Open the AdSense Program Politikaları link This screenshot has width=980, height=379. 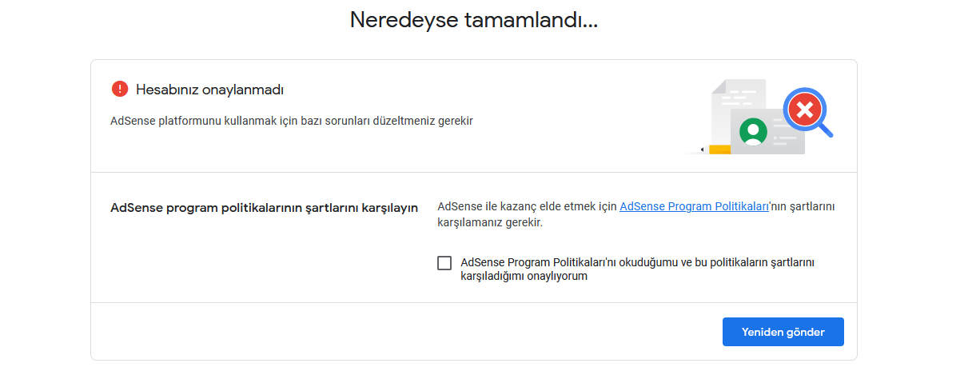(x=694, y=207)
